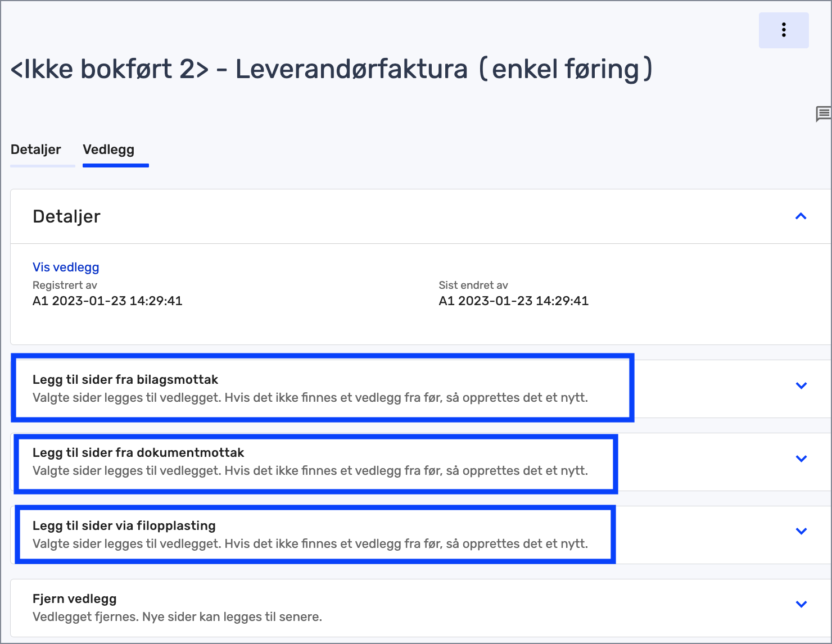Open the Vis vedlegg link

(66, 267)
